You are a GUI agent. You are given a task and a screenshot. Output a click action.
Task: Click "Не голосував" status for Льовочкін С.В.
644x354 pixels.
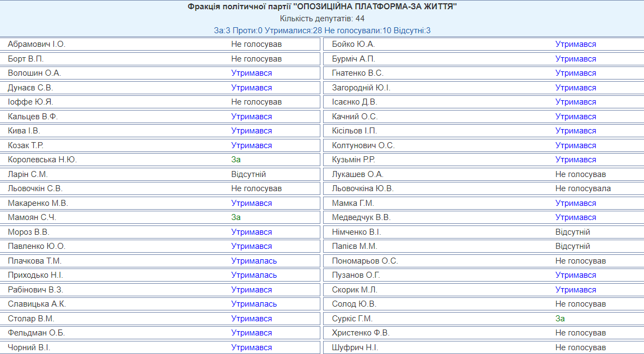pyautogui.click(x=256, y=188)
